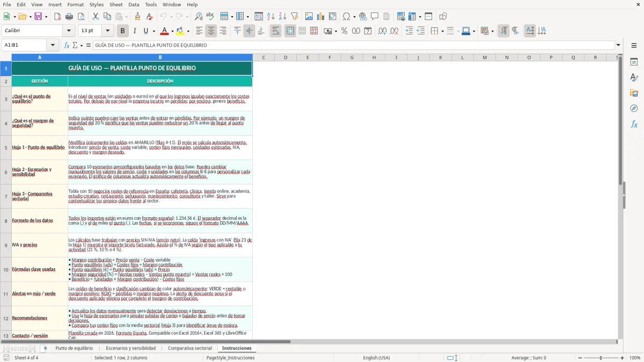Apply the yellow background color swatch
This screenshot has height=362, width=644.
pos(180,31)
